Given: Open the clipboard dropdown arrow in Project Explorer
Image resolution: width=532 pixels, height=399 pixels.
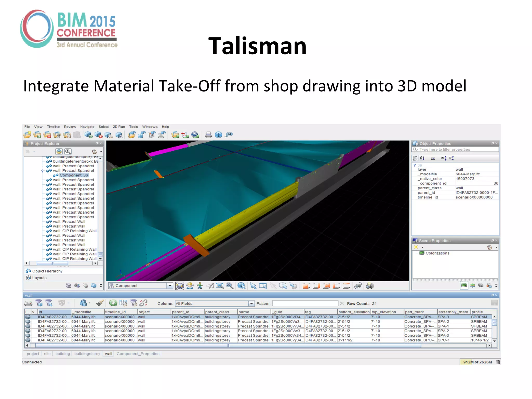Looking at the screenshot, I should [101, 152].
